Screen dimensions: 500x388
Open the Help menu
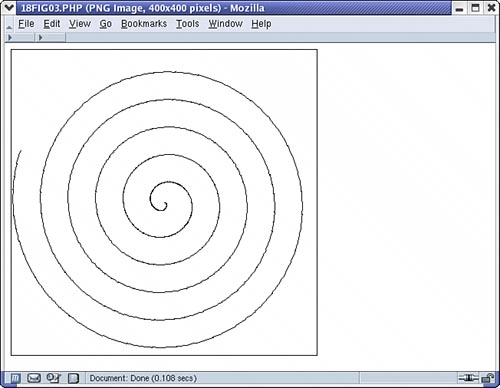[261, 24]
